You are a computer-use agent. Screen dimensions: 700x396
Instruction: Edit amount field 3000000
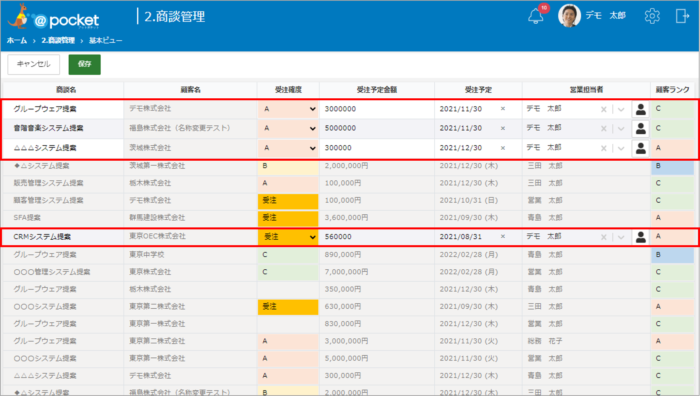point(377,109)
